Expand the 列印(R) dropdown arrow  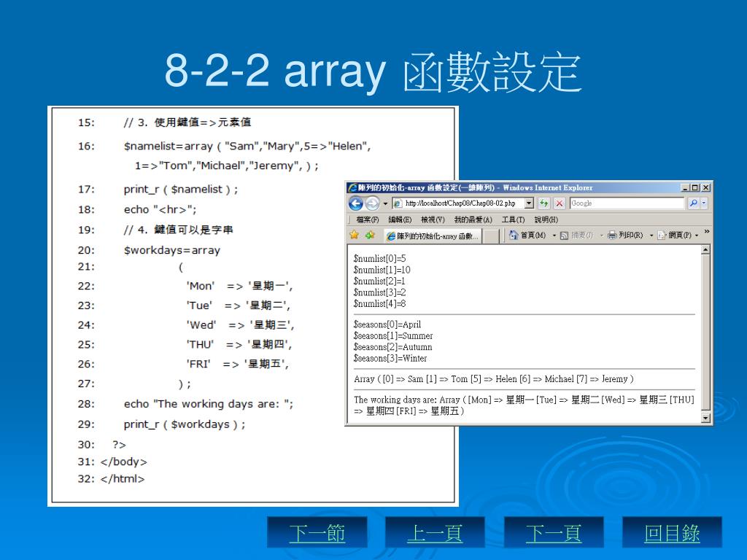(x=651, y=236)
